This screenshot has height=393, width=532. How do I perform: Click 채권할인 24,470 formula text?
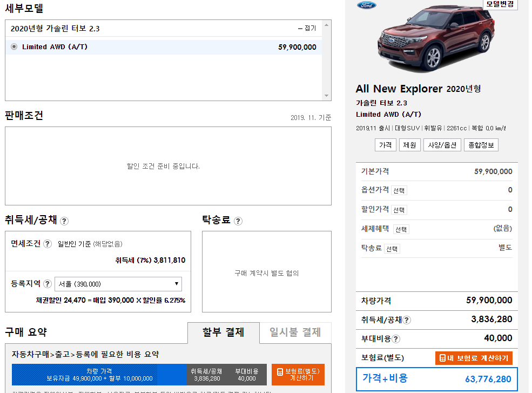[x=111, y=300]
